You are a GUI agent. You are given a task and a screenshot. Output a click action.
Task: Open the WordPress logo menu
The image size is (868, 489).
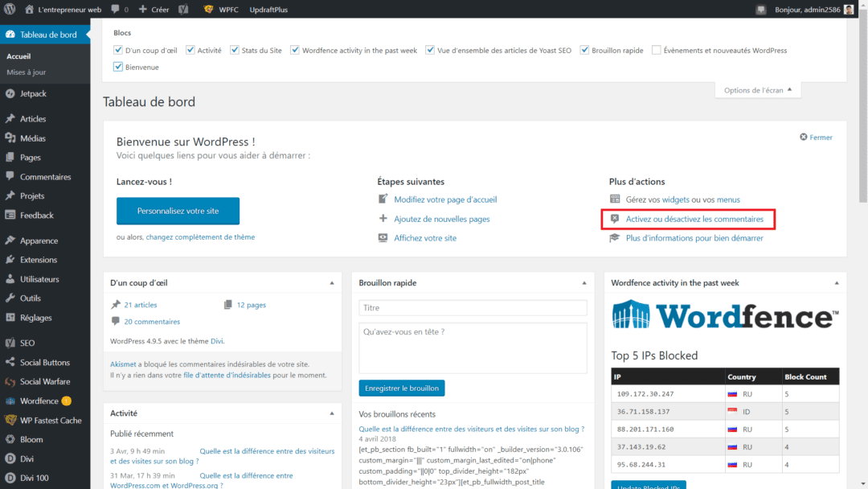(10, 10)
